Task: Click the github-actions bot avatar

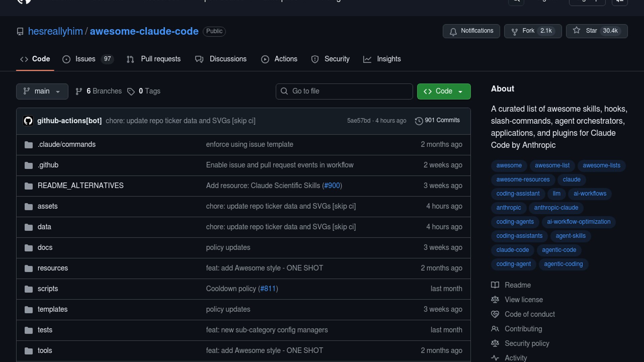Action: pos(28,121)
